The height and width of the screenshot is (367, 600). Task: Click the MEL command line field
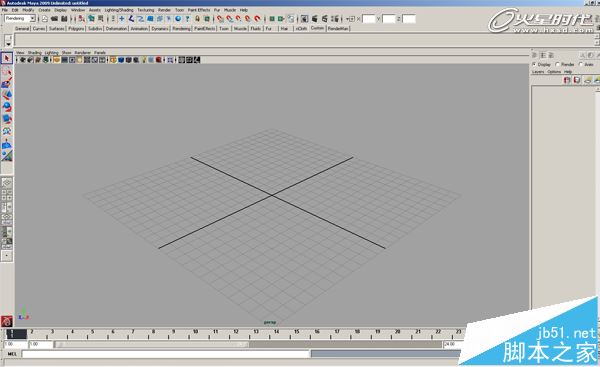(165, 354)
